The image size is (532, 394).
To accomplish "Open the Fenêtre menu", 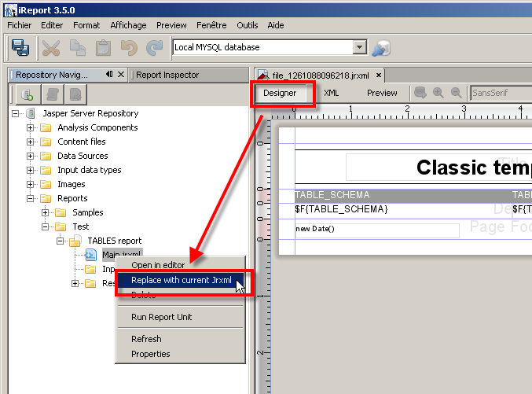I will pyautogui.click(x=211, y=25).
